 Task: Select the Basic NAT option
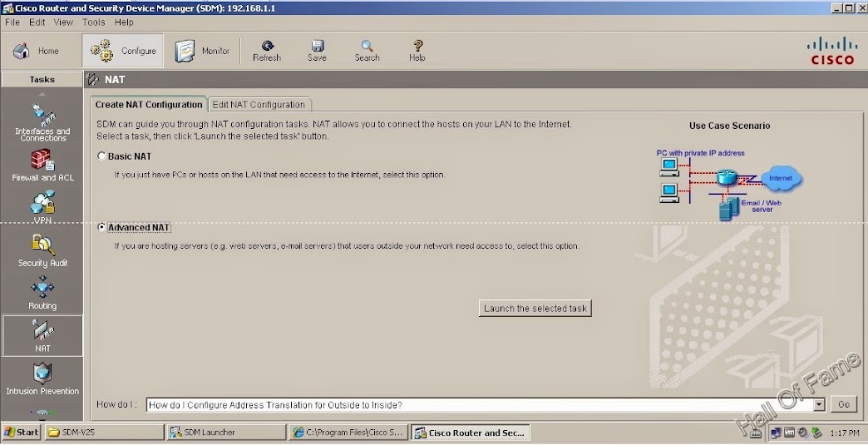101,156
